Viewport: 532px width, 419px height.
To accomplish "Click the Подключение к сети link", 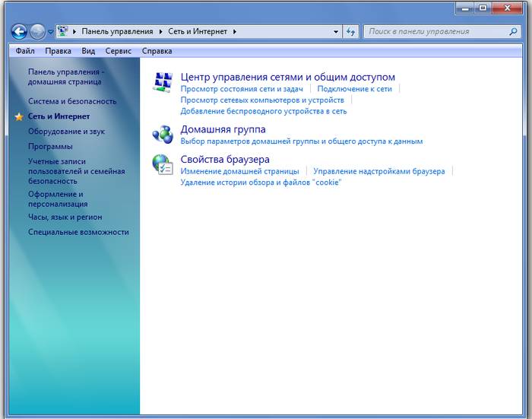I will (354, 89).
